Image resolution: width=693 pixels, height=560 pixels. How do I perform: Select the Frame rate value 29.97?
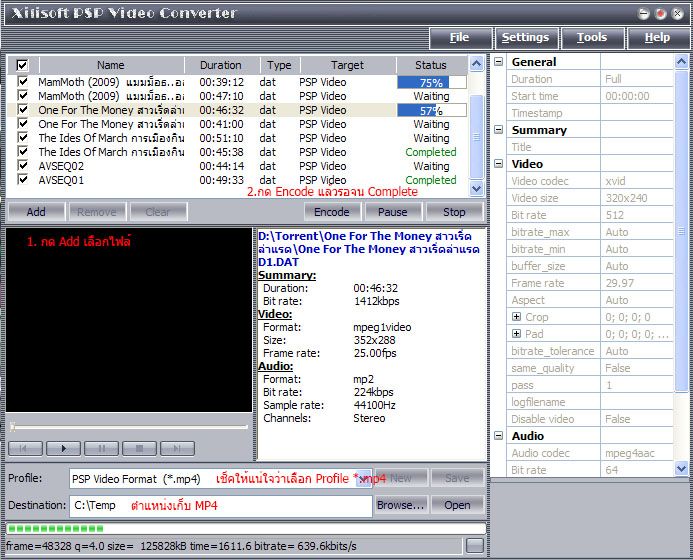coord(636,283)
